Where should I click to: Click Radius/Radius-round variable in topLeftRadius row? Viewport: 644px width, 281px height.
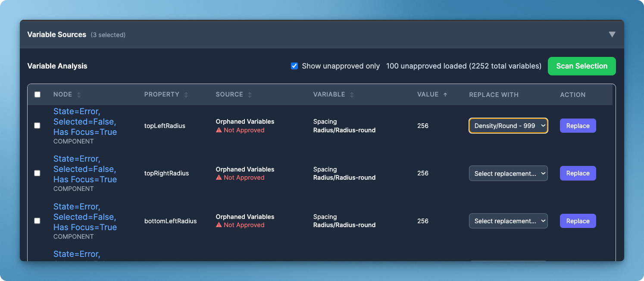tap(344, 130)
